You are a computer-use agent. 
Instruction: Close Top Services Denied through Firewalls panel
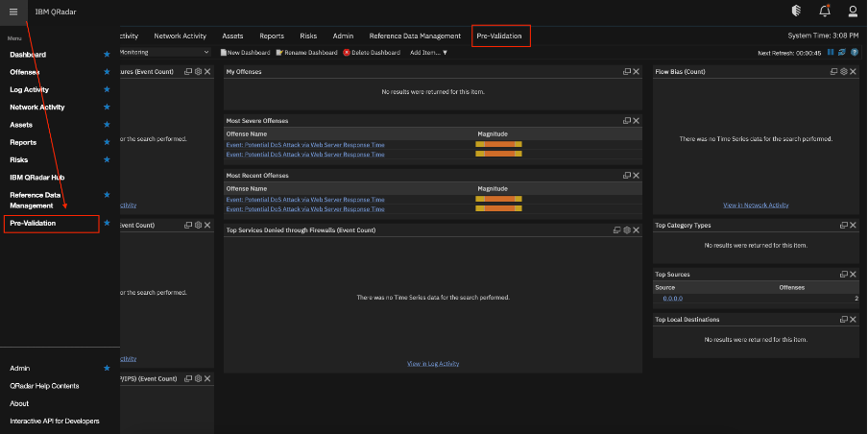(637, 229)
